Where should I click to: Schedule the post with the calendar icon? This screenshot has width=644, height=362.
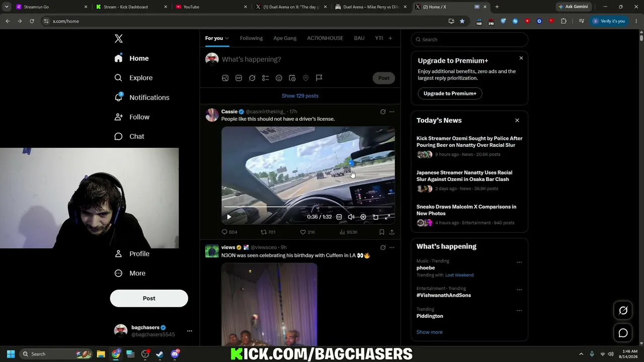point(292,78)
